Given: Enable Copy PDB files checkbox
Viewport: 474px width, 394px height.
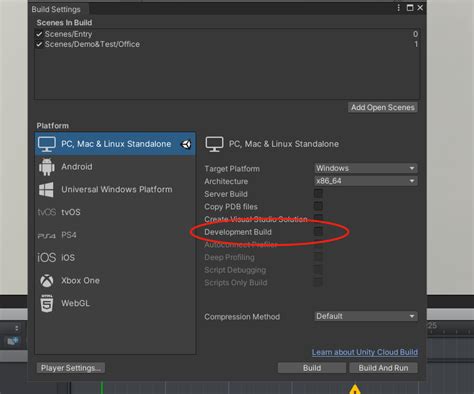Looking at the screenshot, I should pos(318,206).
